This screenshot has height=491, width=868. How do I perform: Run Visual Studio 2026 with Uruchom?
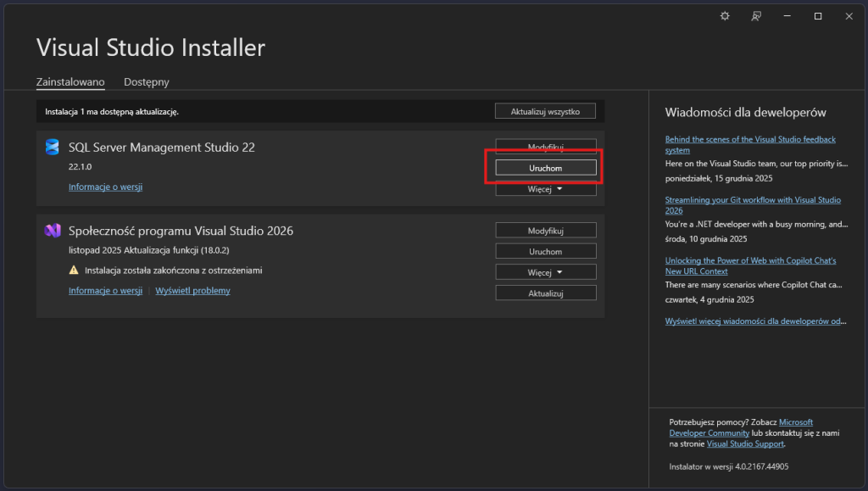click(x=545, y=251)
